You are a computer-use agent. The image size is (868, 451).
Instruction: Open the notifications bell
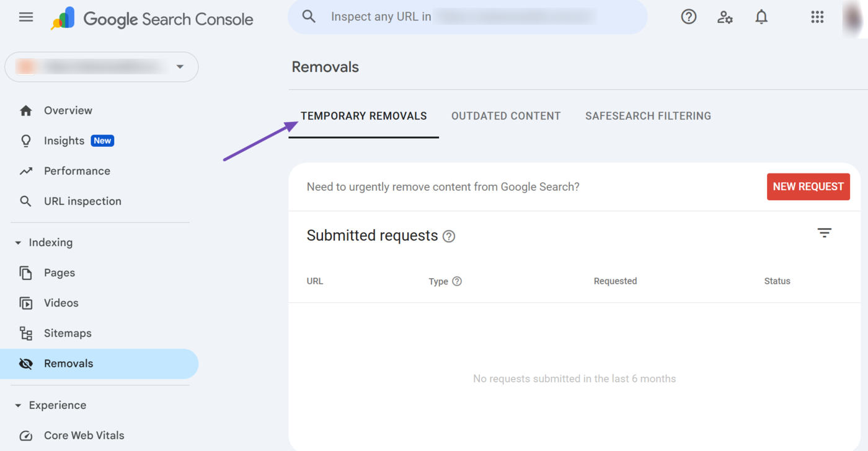(x=761, y=17)
